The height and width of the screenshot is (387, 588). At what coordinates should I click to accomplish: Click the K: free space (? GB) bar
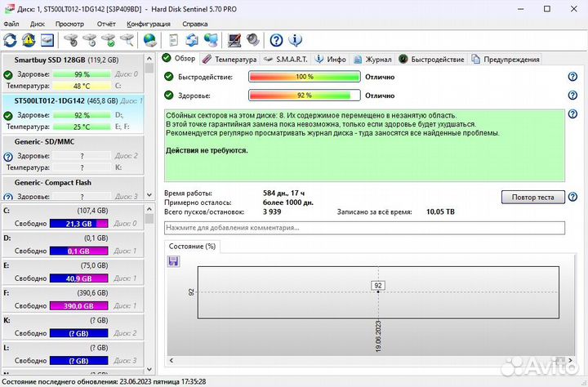[78, 333]
